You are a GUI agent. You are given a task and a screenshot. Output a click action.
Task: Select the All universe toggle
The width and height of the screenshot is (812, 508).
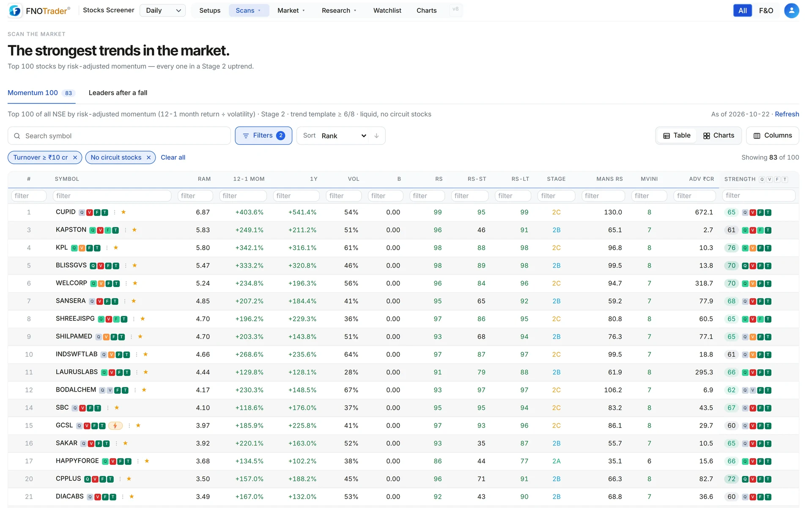pos(742,11)
